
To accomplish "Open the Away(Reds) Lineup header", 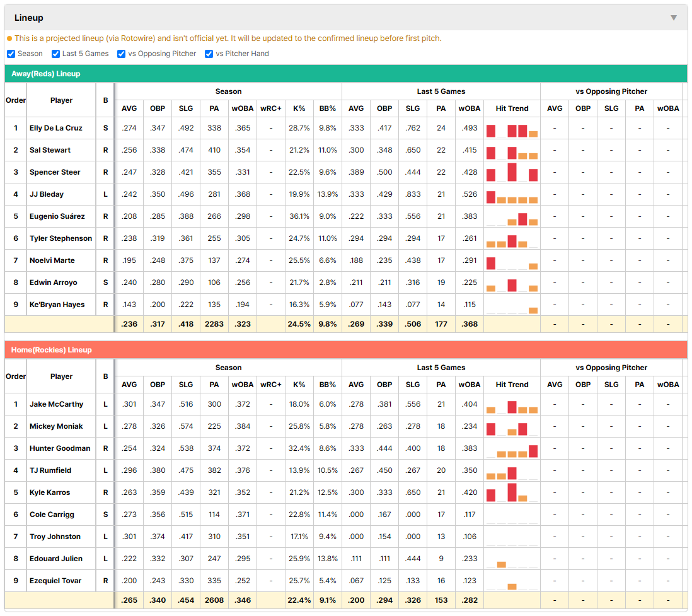I will coord(46,74).
